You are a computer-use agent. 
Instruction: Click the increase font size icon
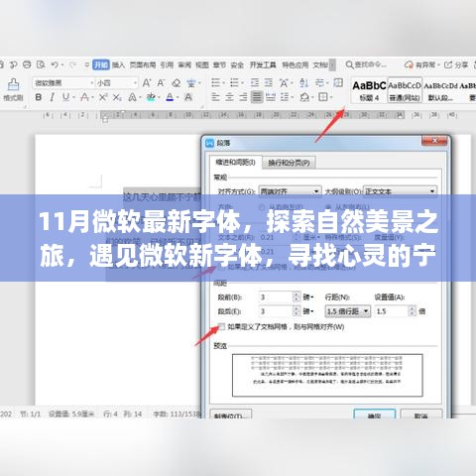pos(147,83)
